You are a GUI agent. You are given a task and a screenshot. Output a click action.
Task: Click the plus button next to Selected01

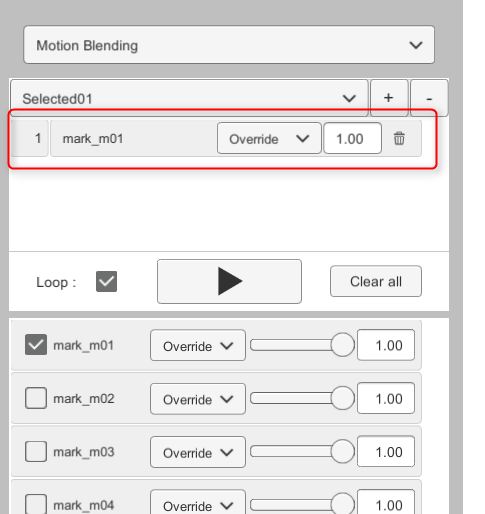[x=389, y=98]
